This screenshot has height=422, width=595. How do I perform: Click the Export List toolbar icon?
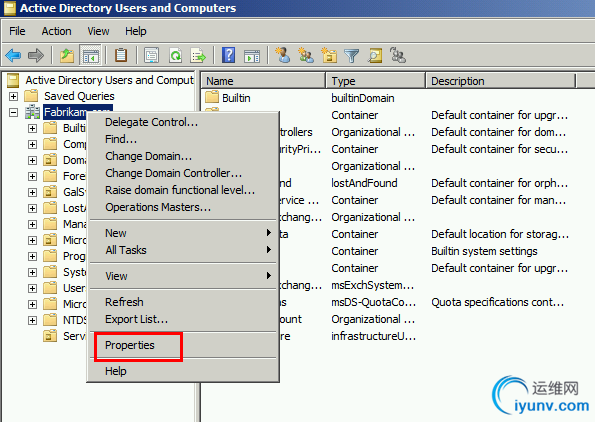[198, 56]
